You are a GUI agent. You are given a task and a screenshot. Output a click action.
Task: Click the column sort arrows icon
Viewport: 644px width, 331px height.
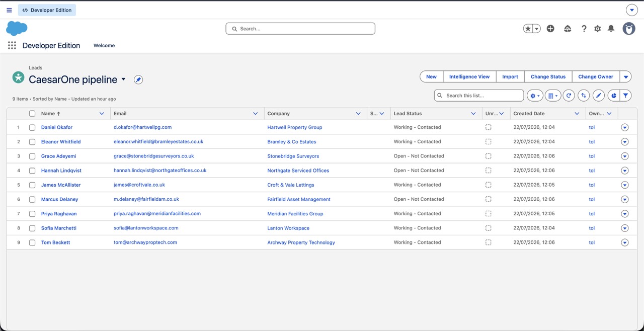(584, 96)
